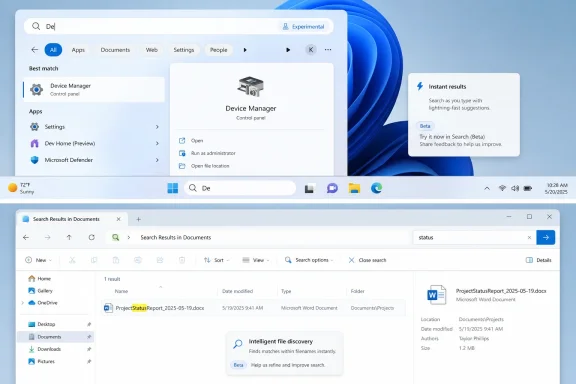Switch to the Documents search filter
Image resolution: width=576 pixels, height=384 pixels.
(x=115, y=50)
